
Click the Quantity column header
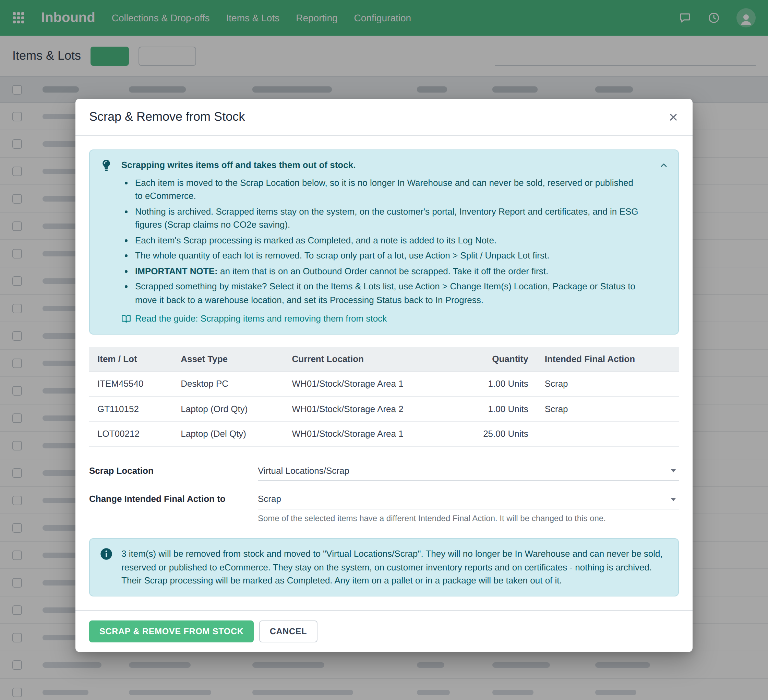tap(510, 359)
